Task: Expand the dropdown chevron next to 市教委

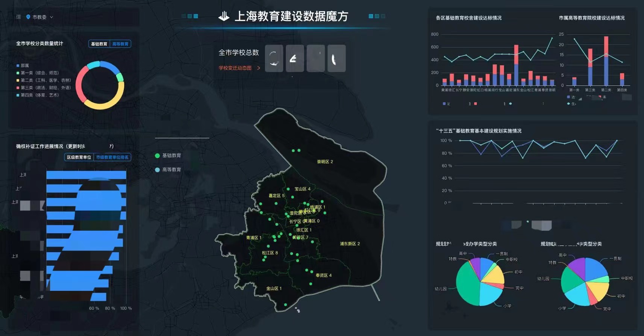Action: [x=52, y=17]
